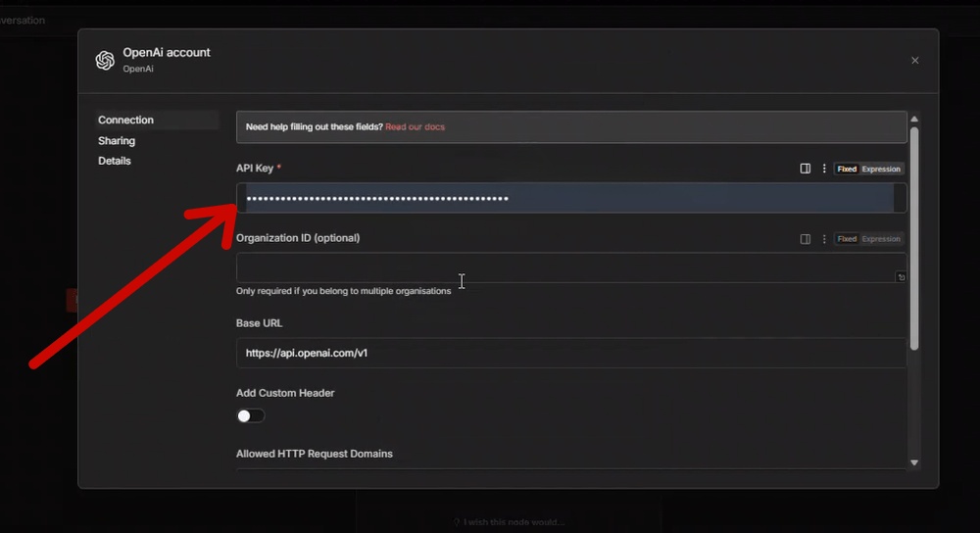Select Fixed mode for Organization ID
The width and height of the screenshot is (980, 533).
coord(847,239)
